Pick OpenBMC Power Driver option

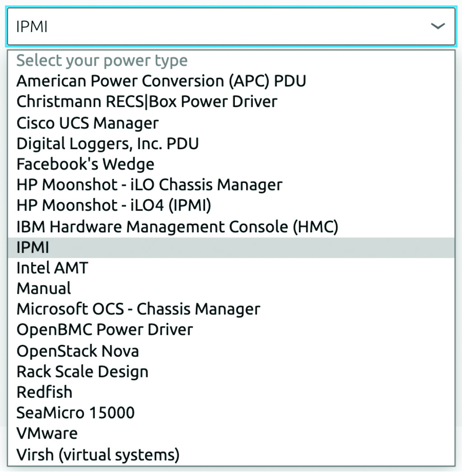click(104, 330)
